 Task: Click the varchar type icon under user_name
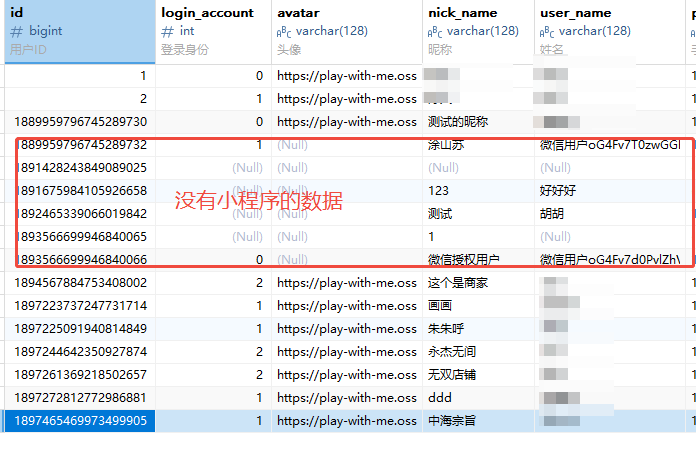[x=548, y=31]
